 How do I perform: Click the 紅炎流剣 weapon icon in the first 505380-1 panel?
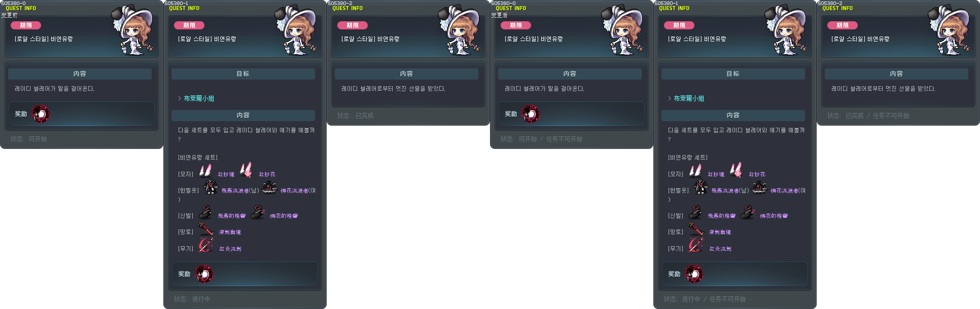(205, 245)
